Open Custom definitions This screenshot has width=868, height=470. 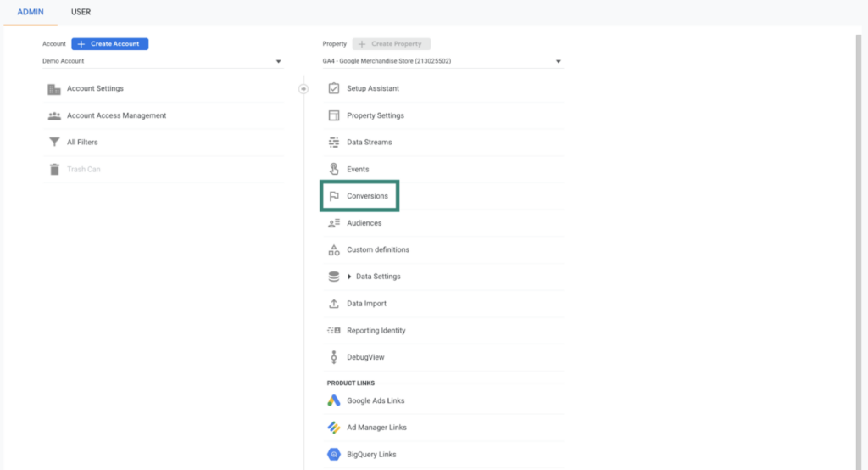click(378, 249)
